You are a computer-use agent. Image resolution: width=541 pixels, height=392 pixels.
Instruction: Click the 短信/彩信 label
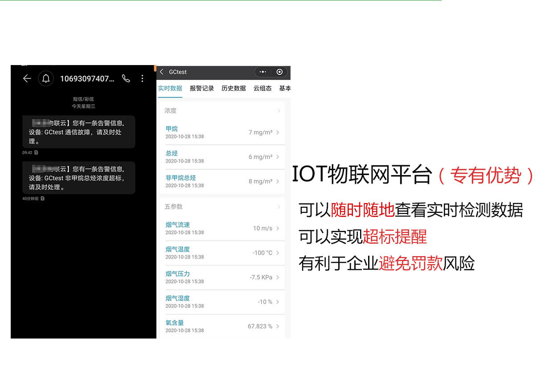83,99
